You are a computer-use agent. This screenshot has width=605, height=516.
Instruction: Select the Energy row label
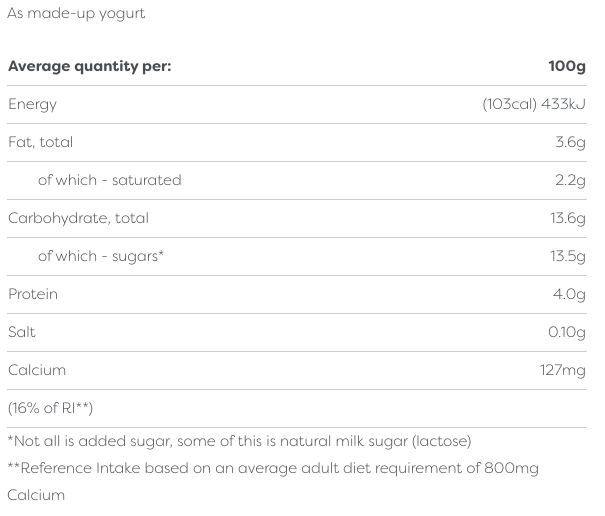click(x=32, y=105)
